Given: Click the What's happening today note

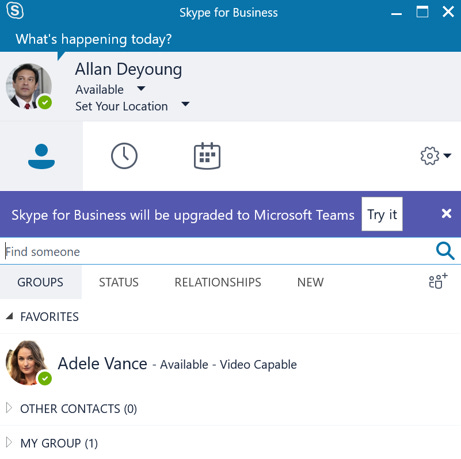Looking at the screenshot, I should 94,39.
